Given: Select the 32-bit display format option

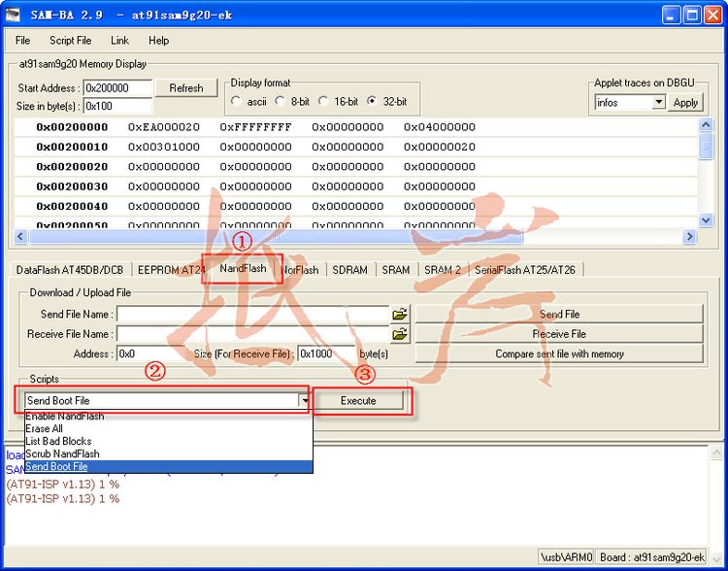Looking at the screenshot, I should coord(372,101).
